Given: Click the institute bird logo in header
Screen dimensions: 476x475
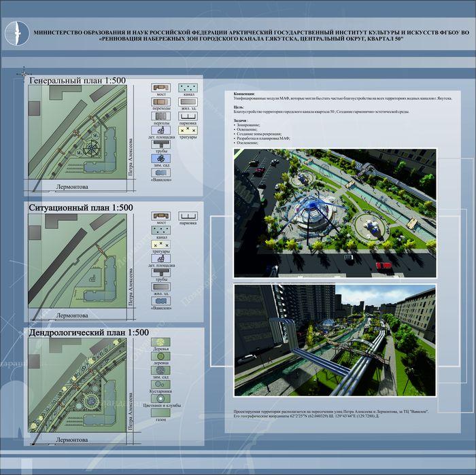Looking at the screenshot, I should point(17,33).
